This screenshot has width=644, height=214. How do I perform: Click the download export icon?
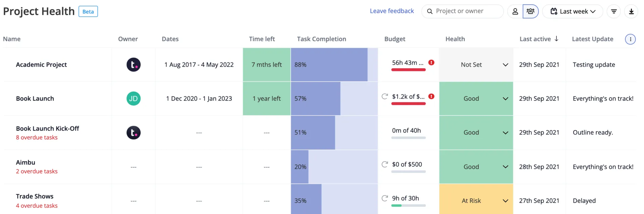(631, 11)
